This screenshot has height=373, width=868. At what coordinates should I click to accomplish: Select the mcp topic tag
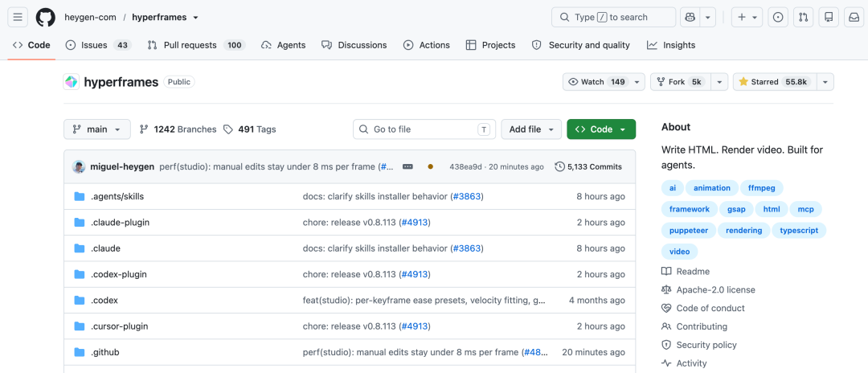point(805,210)
